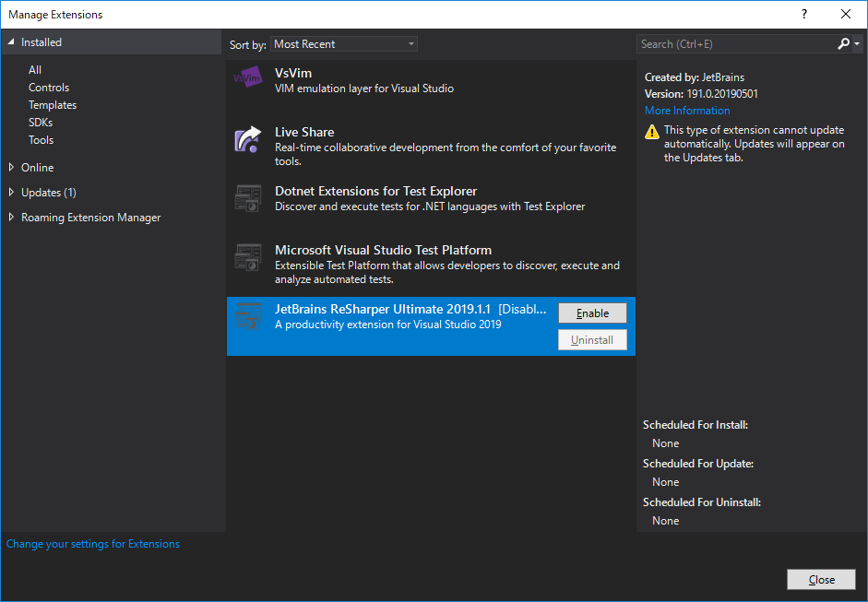This screenshot has height=602, width=868.
Task: Enable the ReSharper extension
Action: 592,313
